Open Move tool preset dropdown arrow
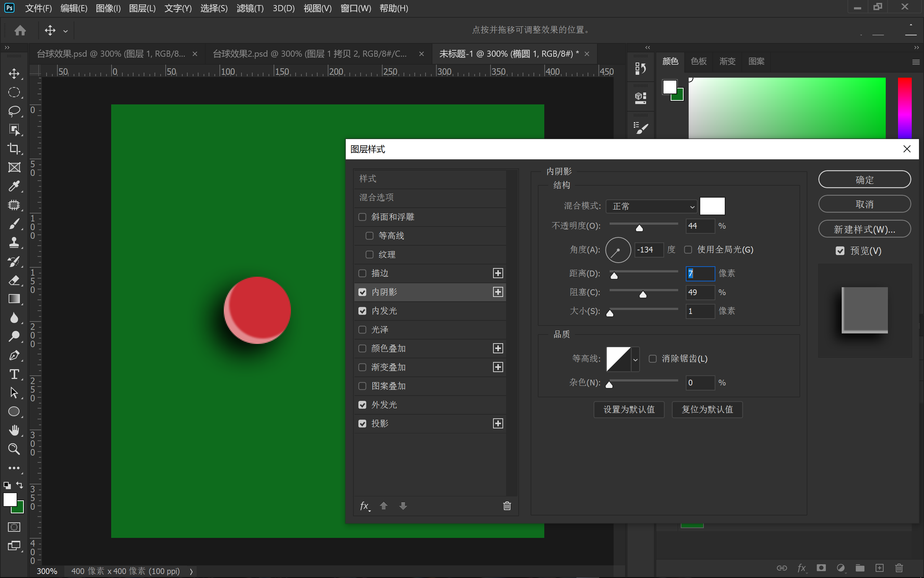 pyautogui.click(x=66, y=31)
